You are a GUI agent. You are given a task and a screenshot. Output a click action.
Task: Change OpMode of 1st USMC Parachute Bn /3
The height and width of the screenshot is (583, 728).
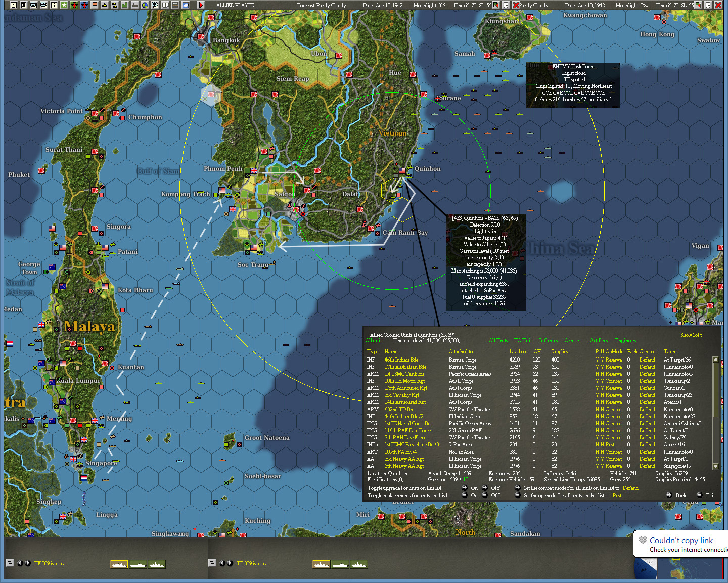point(610,445)
